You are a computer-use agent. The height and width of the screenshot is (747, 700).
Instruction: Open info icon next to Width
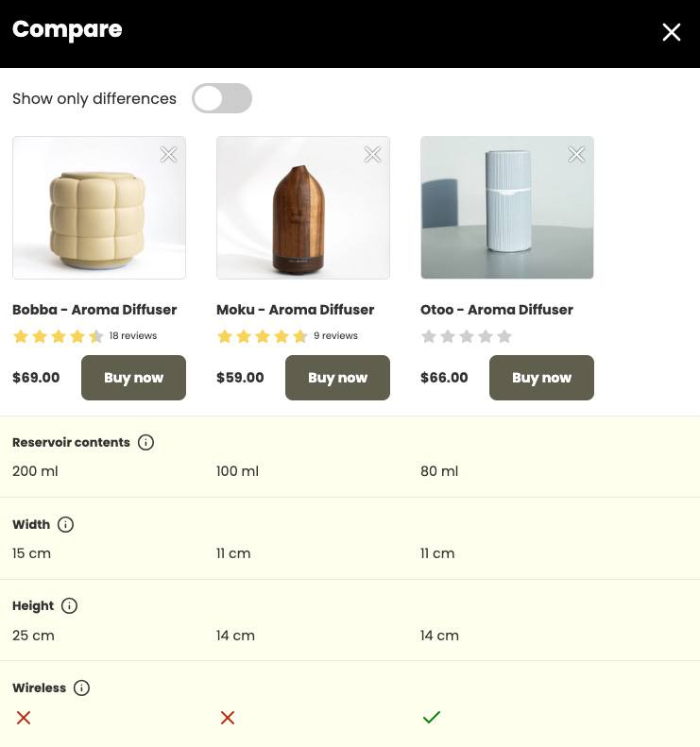(x=65, y=524)
